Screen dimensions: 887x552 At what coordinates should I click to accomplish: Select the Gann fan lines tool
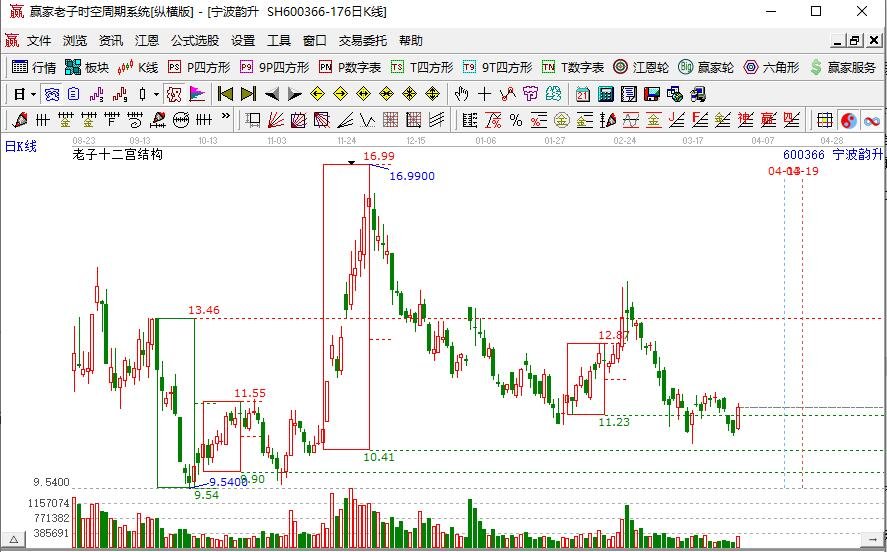pyautogui.click(x=275, y=120)
